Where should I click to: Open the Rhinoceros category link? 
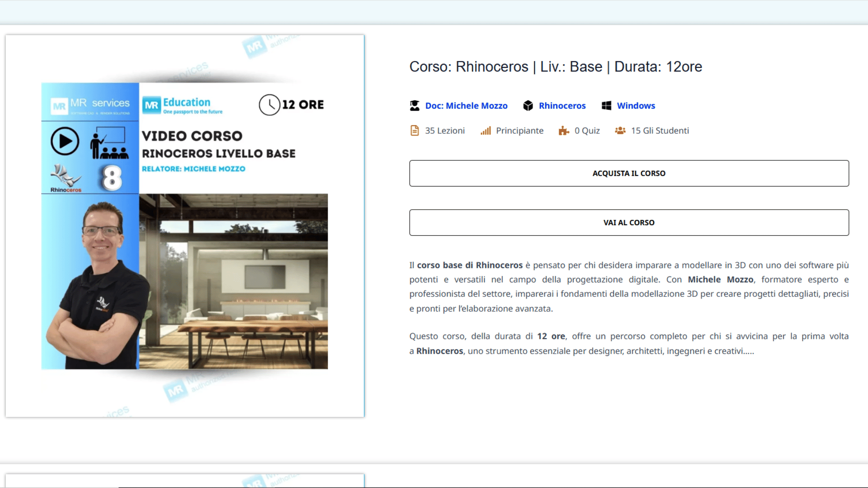pyautogui.click(x=562, y=106)
